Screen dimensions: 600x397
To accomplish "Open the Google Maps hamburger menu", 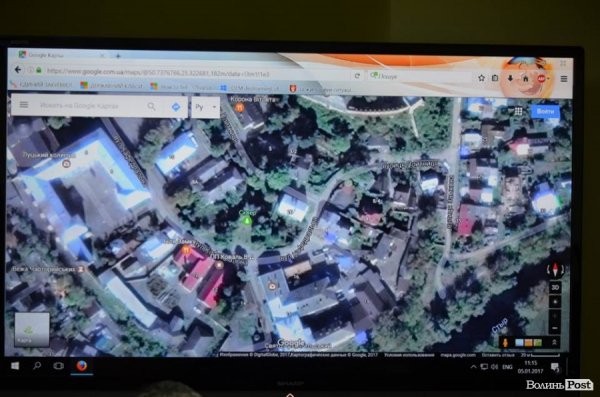I will [x=24, y=105].
